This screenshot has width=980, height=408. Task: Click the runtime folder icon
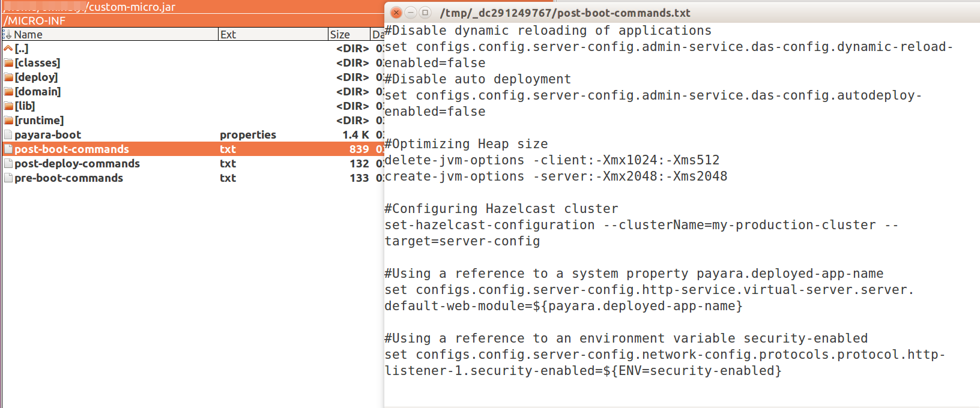coord(8,121)
